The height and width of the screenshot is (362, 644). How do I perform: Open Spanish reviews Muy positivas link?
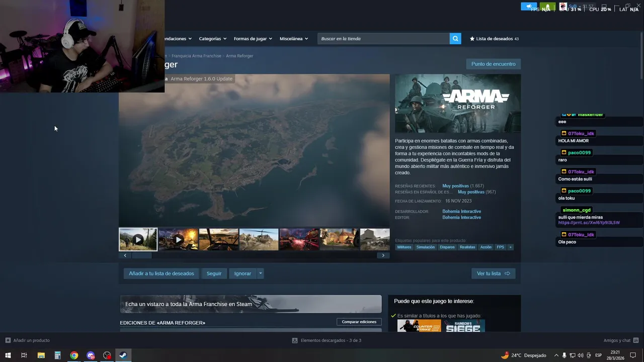(x=471, y=192)
